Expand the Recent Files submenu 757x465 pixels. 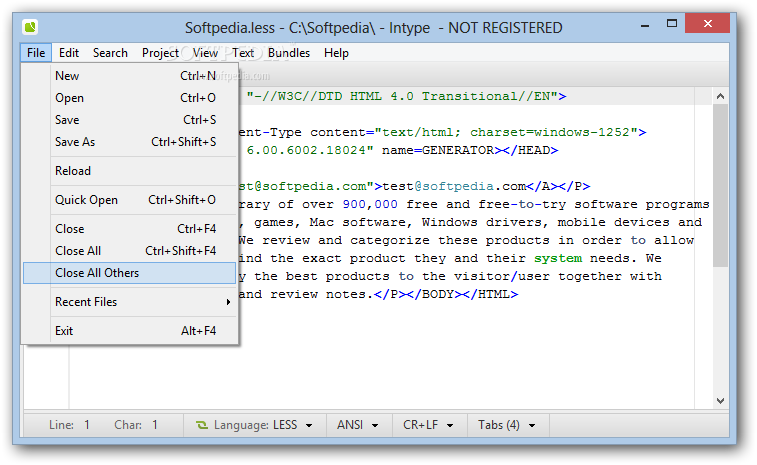click(x=129, y=302)
